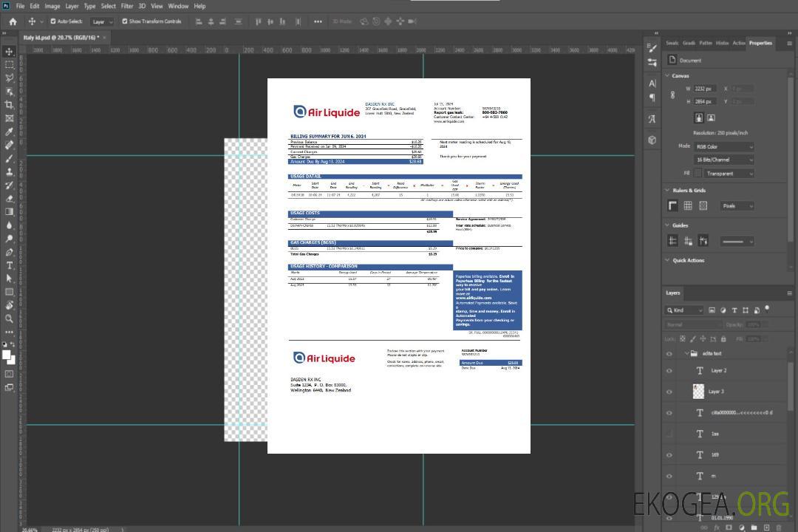Screen dimensions: 798x532
Task: Open the Window menu
Action: tap(178, 6)
